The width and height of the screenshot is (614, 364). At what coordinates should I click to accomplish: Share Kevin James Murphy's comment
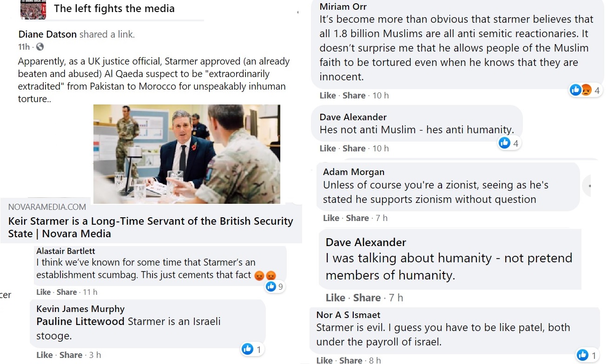click(x=71, y=355)
